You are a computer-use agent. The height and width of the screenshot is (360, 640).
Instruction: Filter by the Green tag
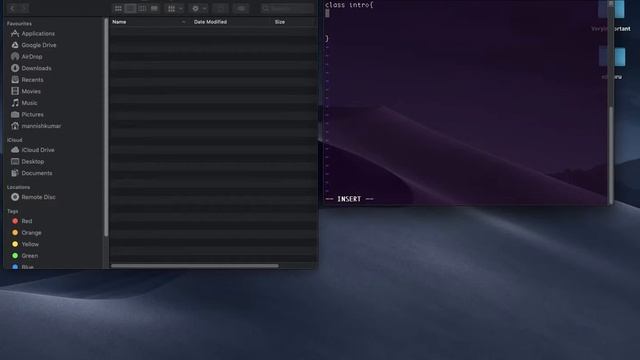[25, 256]
